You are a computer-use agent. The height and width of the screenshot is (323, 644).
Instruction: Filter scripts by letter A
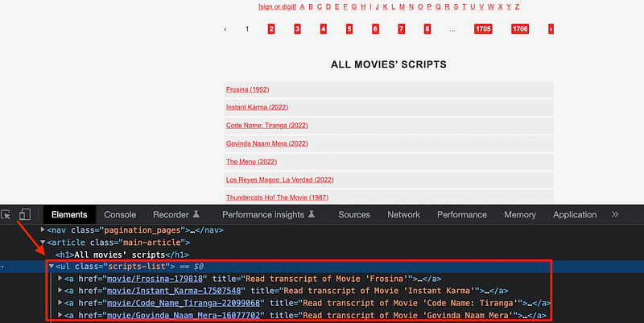point(303,6)
